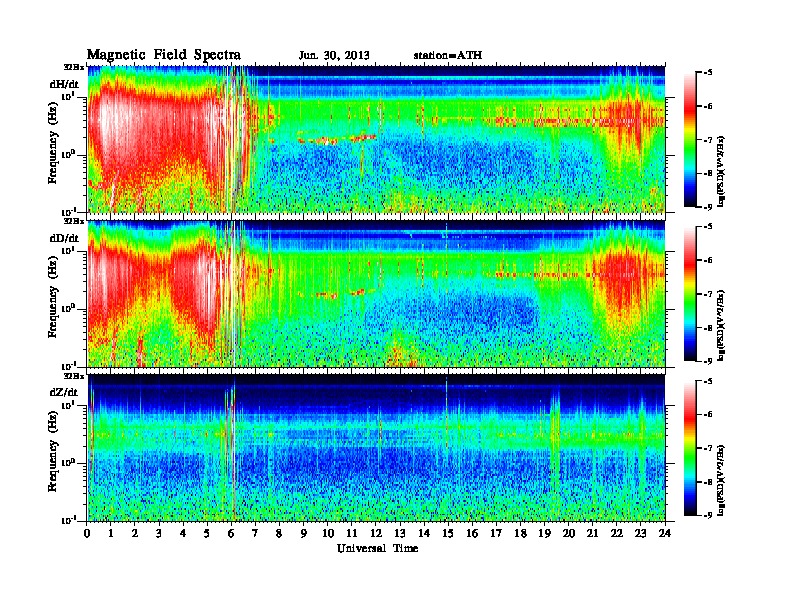The height and width of the screenshot is (612, 792).
Task: Click hour 7 on the time axis
Action: [256, 533]
